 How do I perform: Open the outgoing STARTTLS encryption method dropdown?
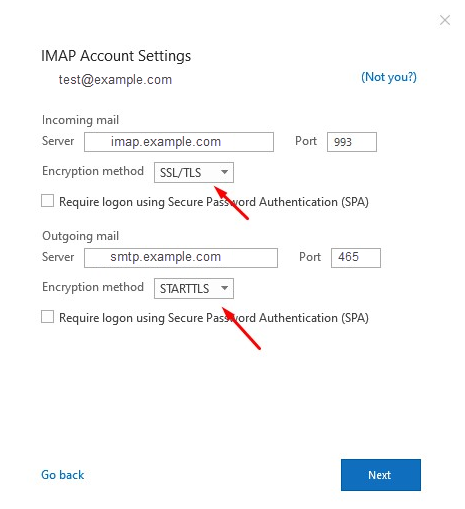pos(194,288)
